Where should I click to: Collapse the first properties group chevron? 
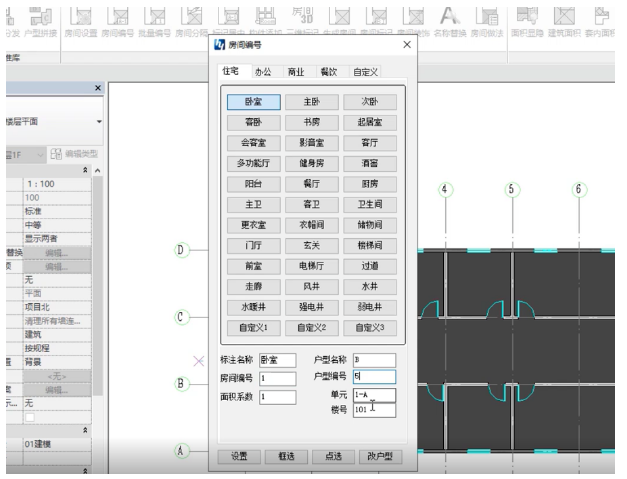[x=85, y=170]
